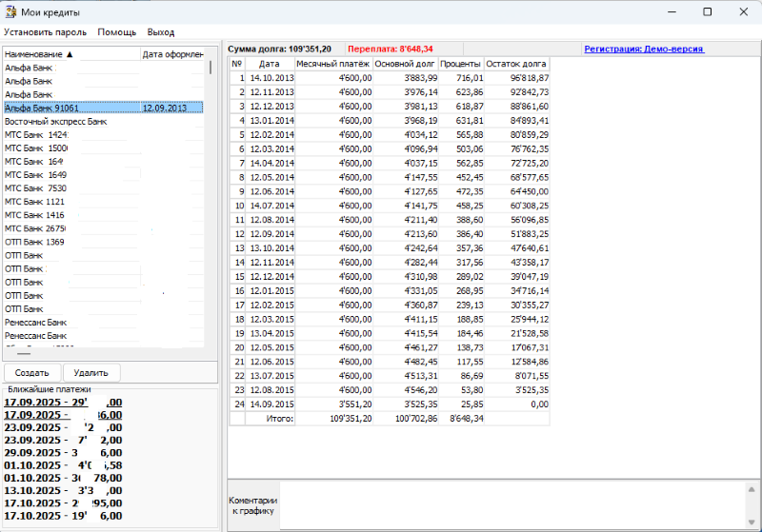Open the 'Помощь' menu
The width and height of the screenshot is (762, 532).
tap(117, 31)
